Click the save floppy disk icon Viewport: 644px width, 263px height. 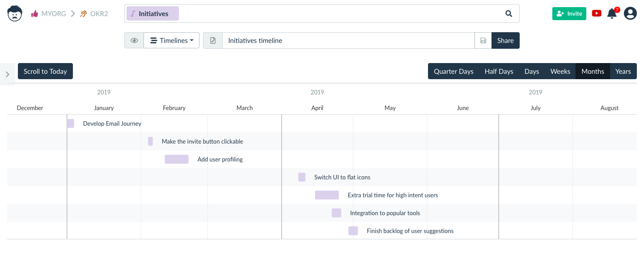coord(483,41)
